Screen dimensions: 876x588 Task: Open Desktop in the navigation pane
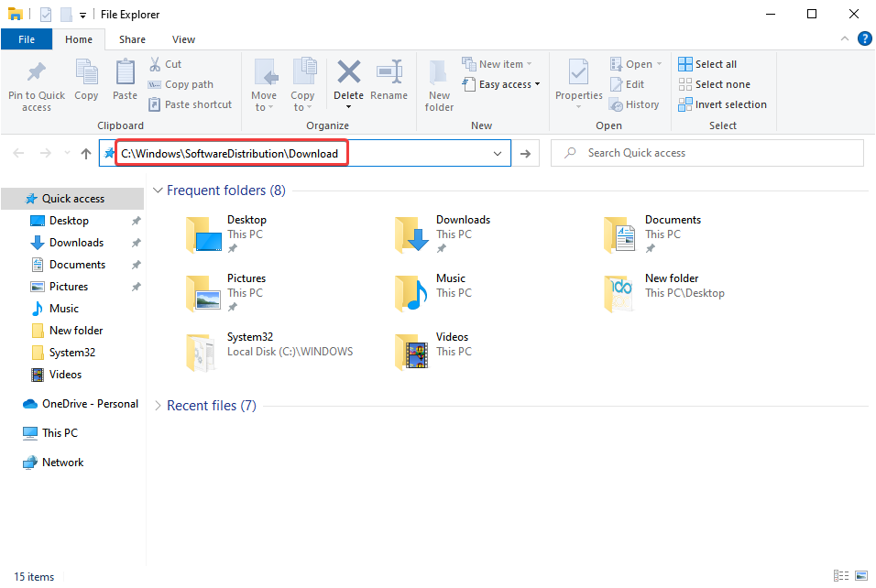[69, 221]
